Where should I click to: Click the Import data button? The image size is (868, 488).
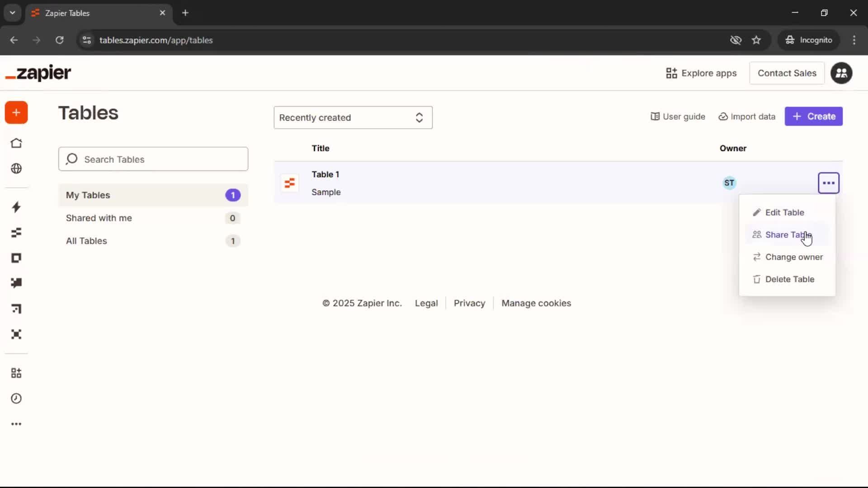pos(747,117)
